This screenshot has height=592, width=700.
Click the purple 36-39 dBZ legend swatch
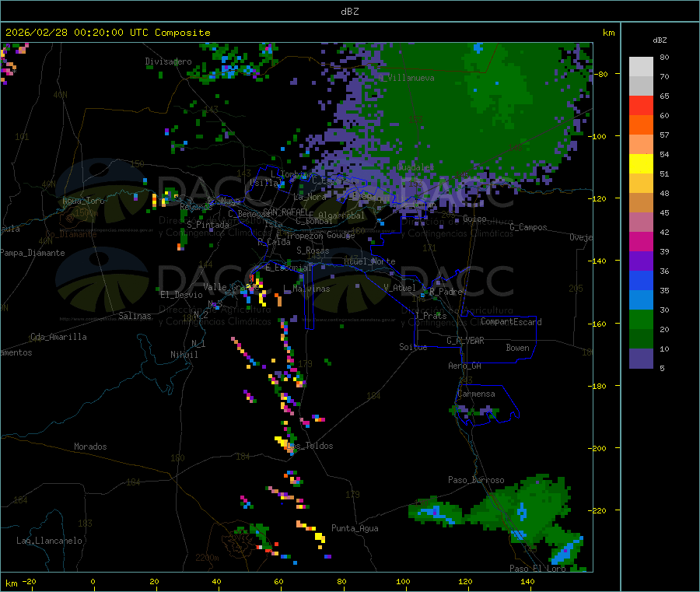pyautogui.click(x=641, y=261)
